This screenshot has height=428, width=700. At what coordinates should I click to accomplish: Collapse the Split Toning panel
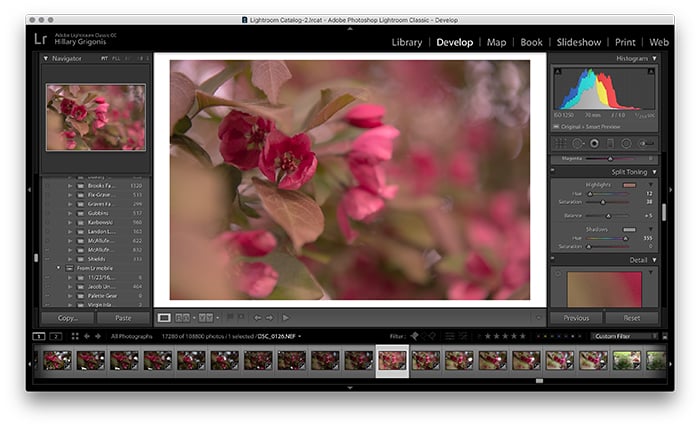(x=654, y=172)
